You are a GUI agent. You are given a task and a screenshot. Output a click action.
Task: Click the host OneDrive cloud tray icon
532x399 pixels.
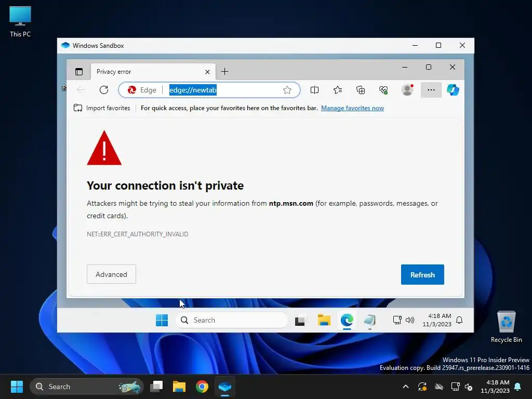[439, 387]
